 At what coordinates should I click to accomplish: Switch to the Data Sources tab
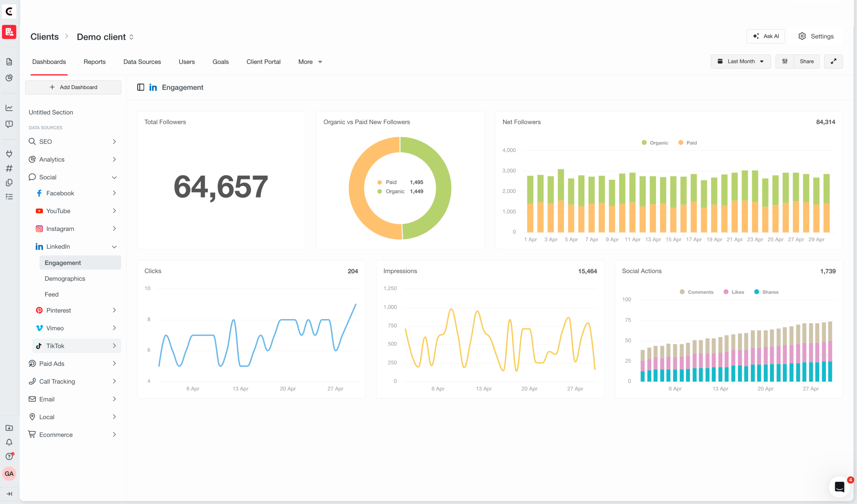click(142, 62)
